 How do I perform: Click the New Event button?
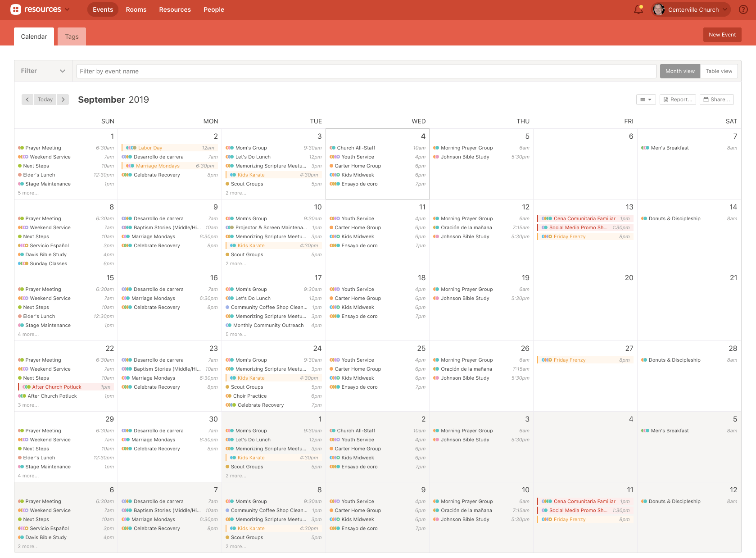click(722, 35)
